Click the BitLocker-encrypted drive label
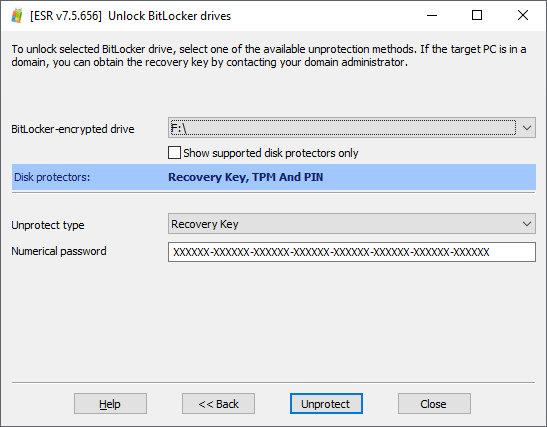This screenshot has height=427, width=547. tap(73, 129)
